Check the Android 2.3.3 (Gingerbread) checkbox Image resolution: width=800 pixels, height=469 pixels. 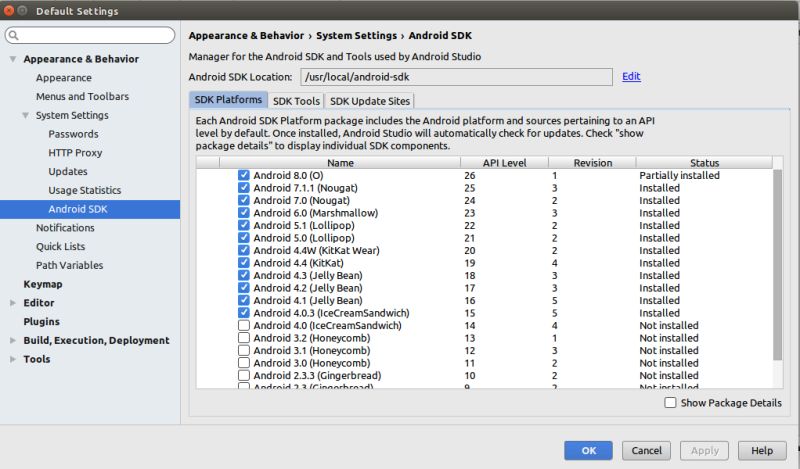(244, 375)
